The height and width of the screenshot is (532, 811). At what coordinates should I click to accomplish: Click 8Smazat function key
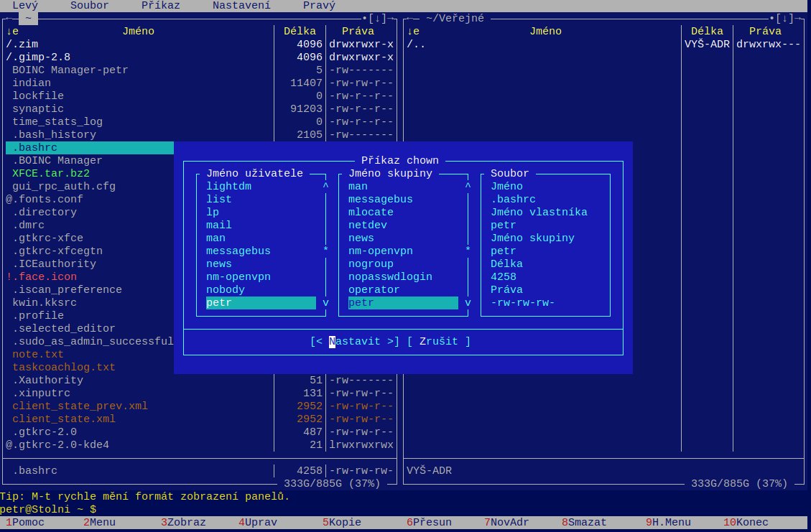[584, 522]
